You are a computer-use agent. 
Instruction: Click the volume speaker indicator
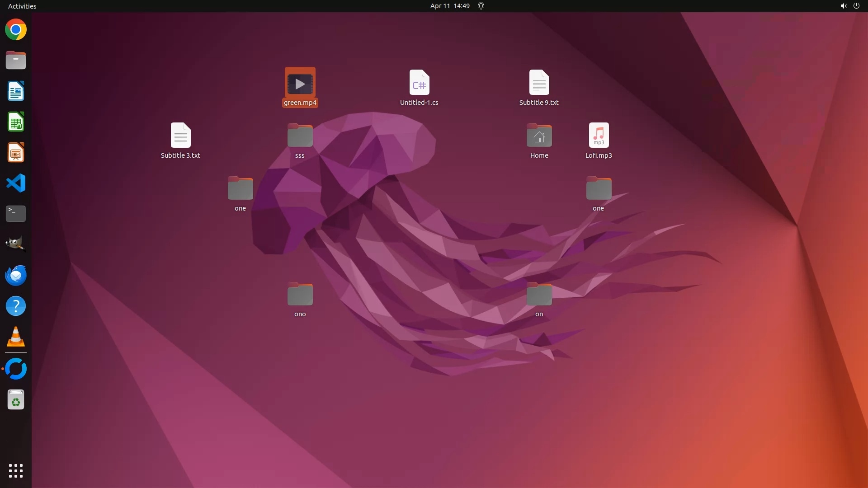coord(843,6)
